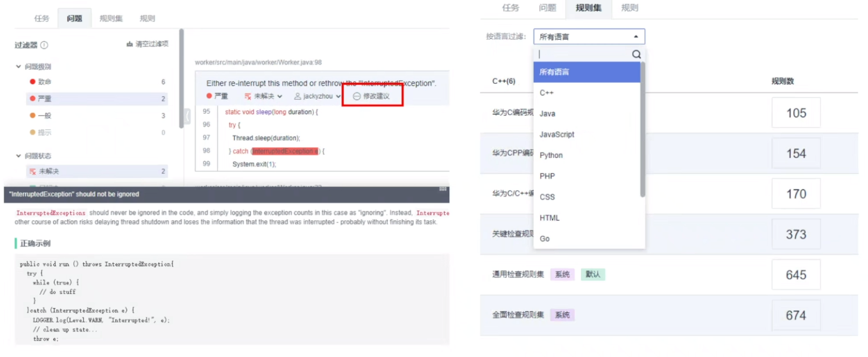Open the 全面检查规则集 rule set

click(518, 315)
